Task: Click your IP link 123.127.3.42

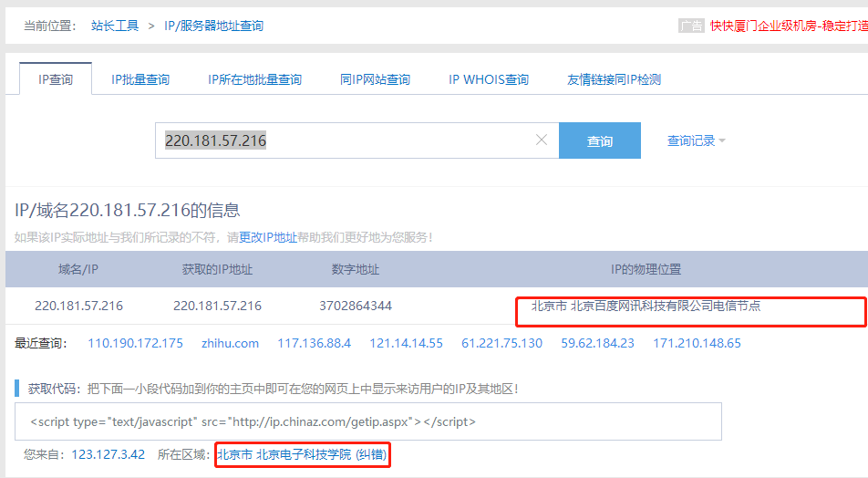Action: (x=108, y=454)
